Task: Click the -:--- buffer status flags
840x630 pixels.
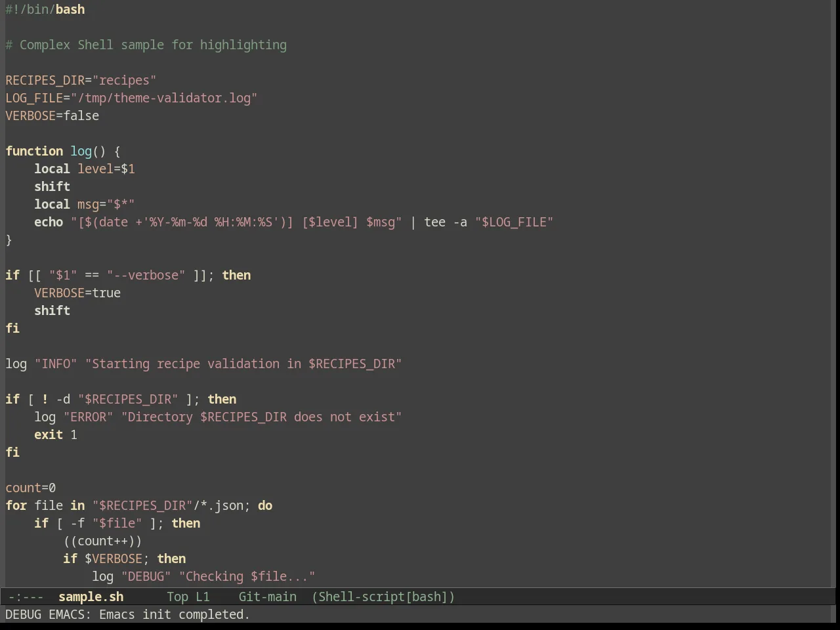Action: click(x=26, y=597)
